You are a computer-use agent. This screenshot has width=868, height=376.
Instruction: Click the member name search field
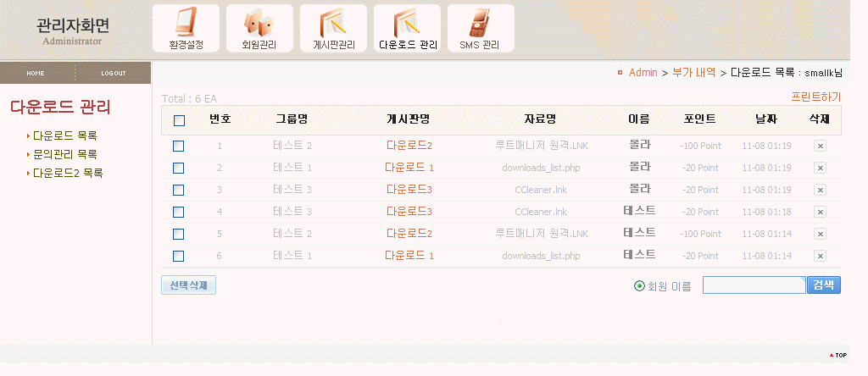point(754,285)
